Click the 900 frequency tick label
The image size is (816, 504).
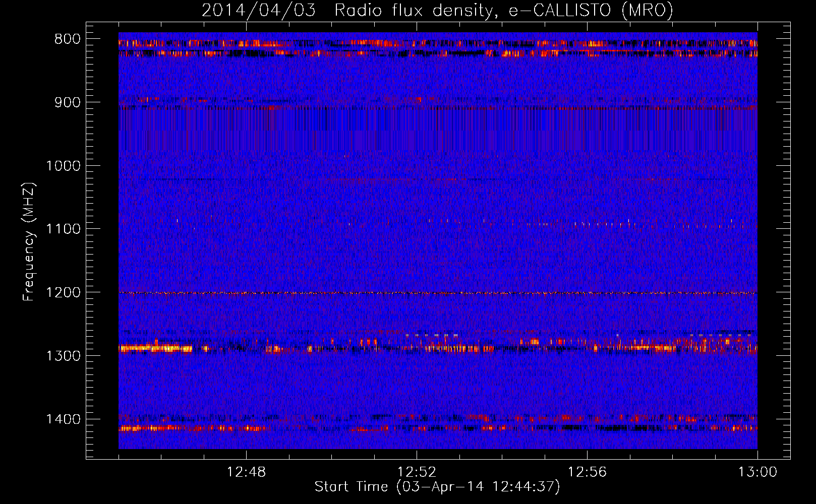pyautogui.click(x=67, y=102)
